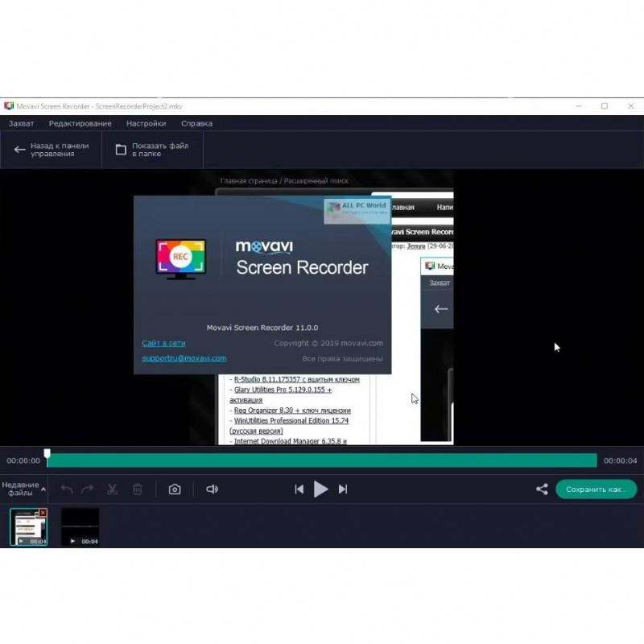Select the first recent file thumbnail
The height and width of the screenshot is (644, 644).
(x=29, y=527)
